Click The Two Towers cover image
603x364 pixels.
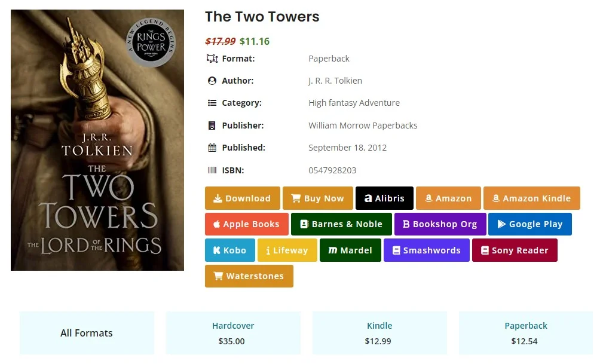coord(97,139)
